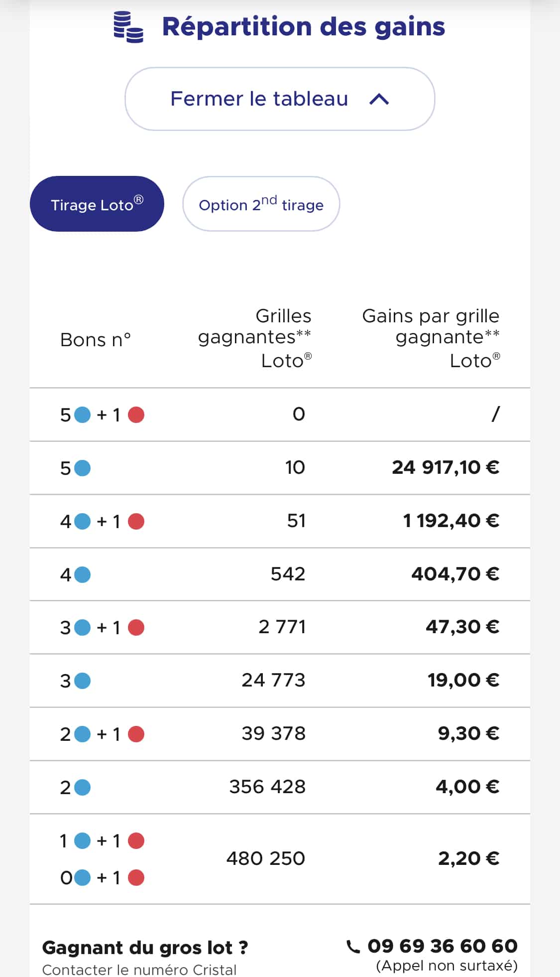Click the red ball in the 4+1 row
The height and width of the screenshot is (977, 560).
[x=136, y=522]
